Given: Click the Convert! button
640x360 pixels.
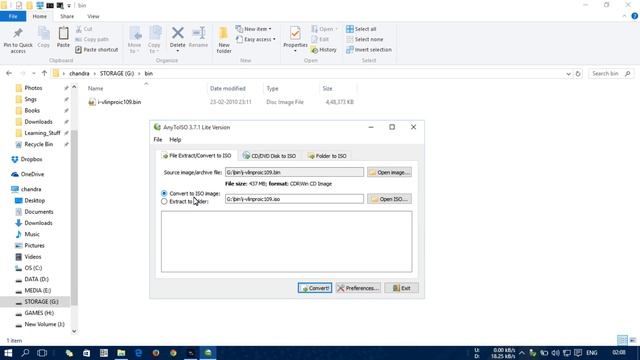Looking at the screenshot, I should coord(315,288).
